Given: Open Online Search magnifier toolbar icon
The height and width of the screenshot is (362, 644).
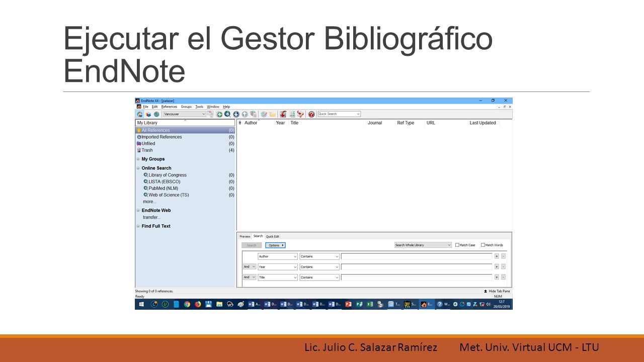Looking at the screenshot, I should point(228,114).
